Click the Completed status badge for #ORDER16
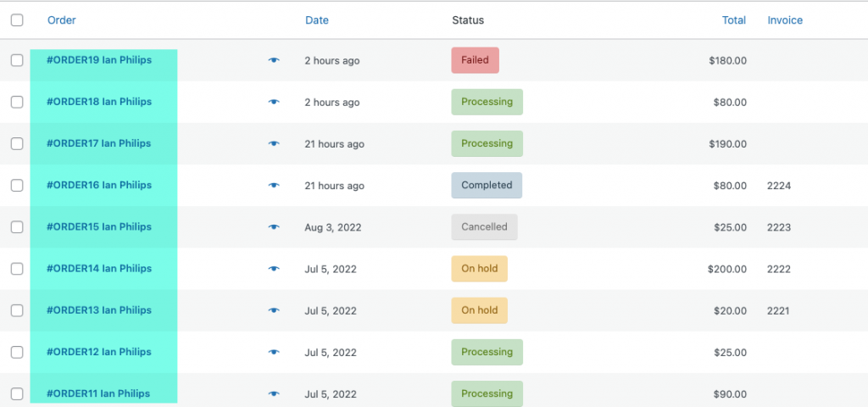Screen dimensions: 868x407 tap(487, 186)
